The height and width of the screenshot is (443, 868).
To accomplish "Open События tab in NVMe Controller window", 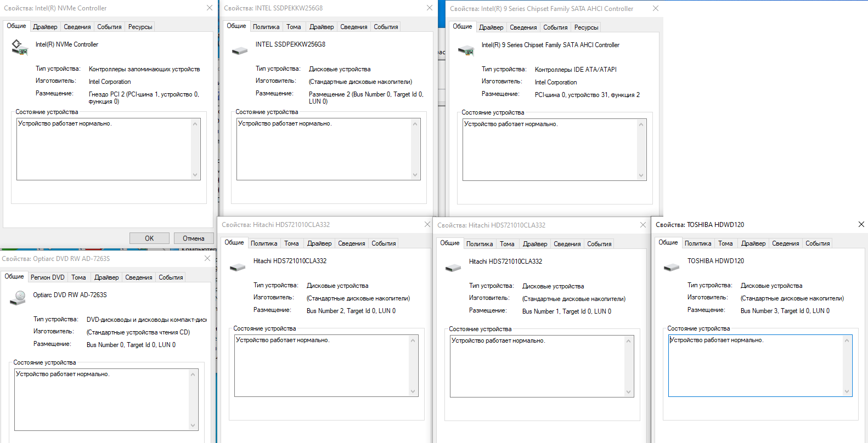I will coord(110,27).
